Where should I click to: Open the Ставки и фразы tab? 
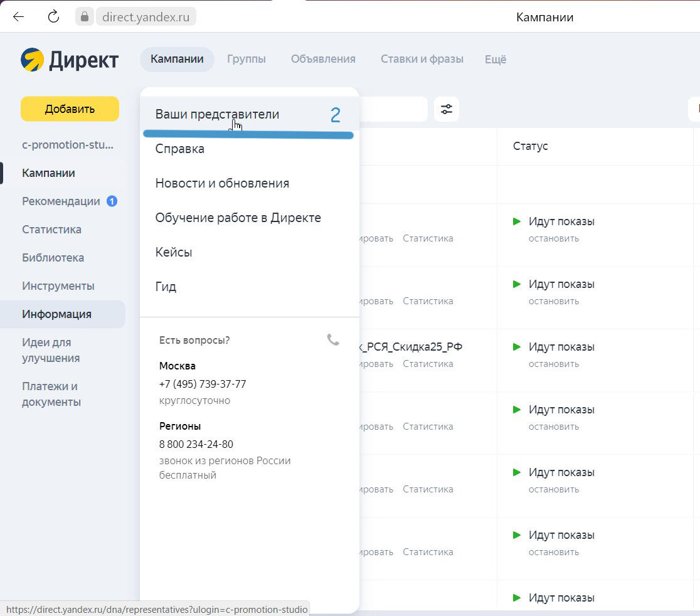pos(422,60)
